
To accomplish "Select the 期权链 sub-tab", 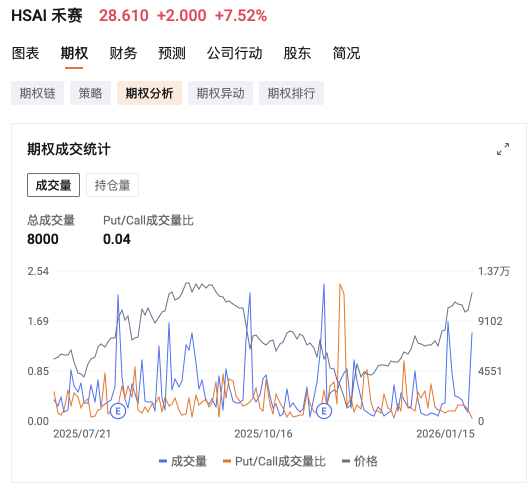I will [x=37, y=93].
